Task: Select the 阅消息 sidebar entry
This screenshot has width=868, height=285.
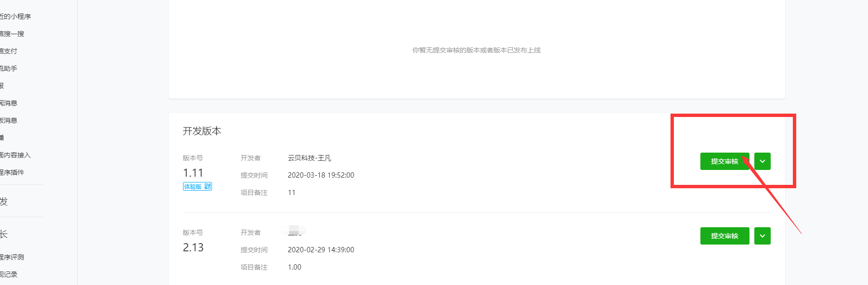Action: [9, 103]
